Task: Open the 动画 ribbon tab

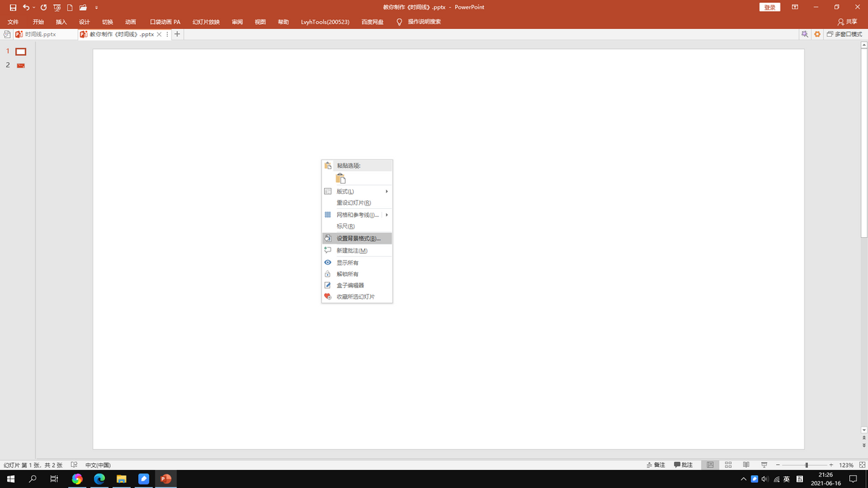Action: click(x=130, y=22)
